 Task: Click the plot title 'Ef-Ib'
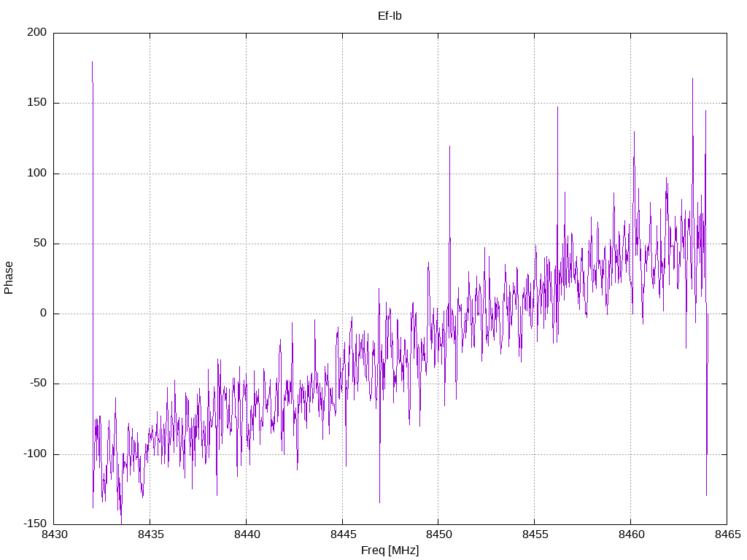coord(390,16)
